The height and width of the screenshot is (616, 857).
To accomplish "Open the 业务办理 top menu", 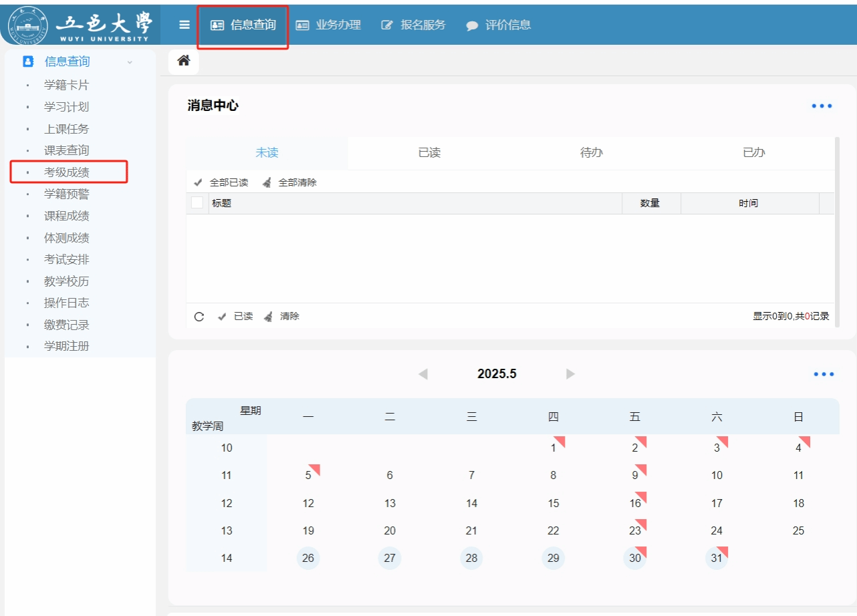I will (x=328, y=25).
